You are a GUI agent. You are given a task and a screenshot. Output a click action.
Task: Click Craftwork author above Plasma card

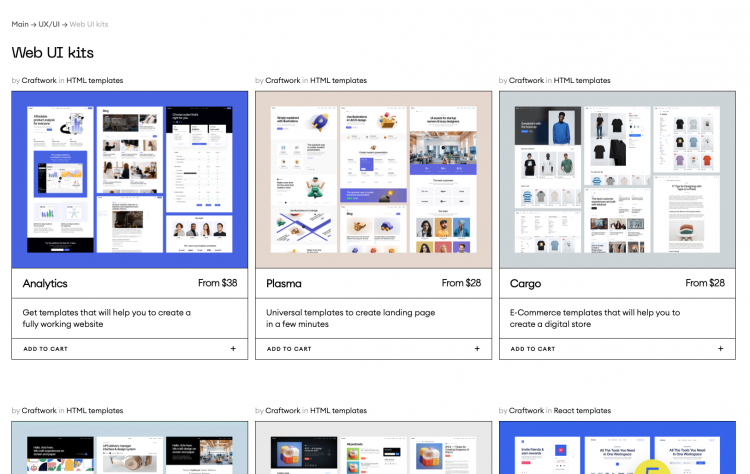[x=283, y=80]
